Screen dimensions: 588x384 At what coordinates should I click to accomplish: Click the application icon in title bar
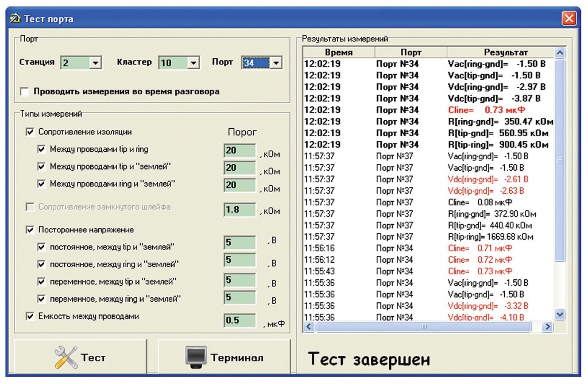(16, 18)
